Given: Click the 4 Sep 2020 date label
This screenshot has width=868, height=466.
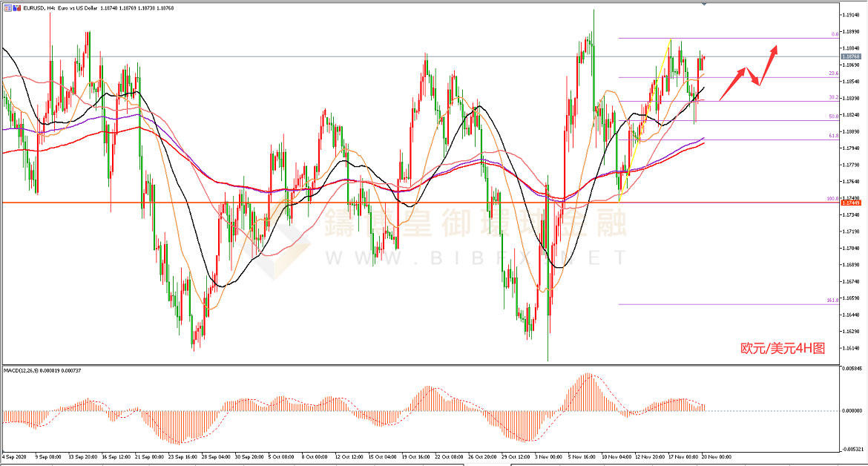Looking at the screenshot, I should click(15, 457).
